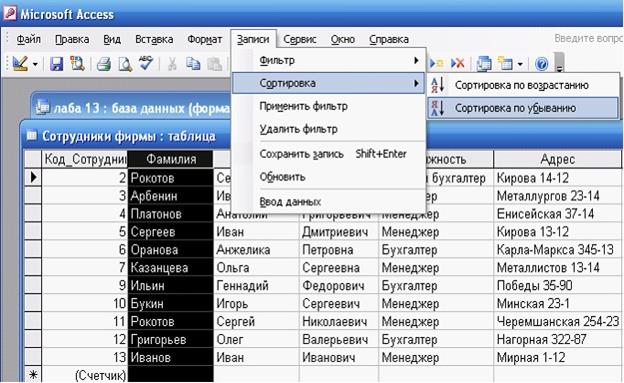Click in the Введите вопрос help box
Viewport: 624px width, 383px height.
click(x=588, y=39)
